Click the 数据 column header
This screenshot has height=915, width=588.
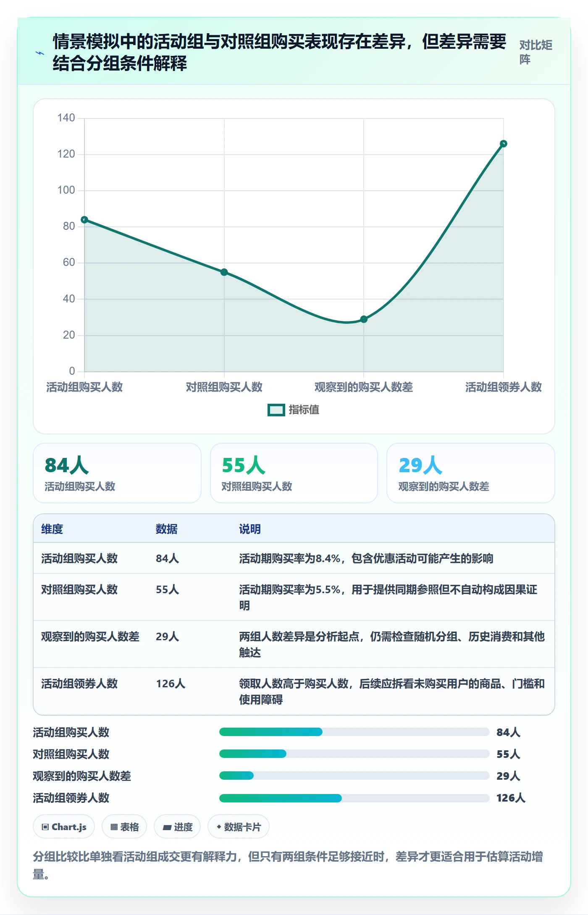tap(167, 529)
